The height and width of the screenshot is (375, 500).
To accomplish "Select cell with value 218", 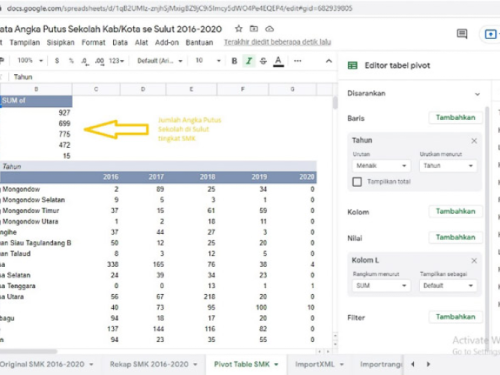I will (x=192, y=297).
